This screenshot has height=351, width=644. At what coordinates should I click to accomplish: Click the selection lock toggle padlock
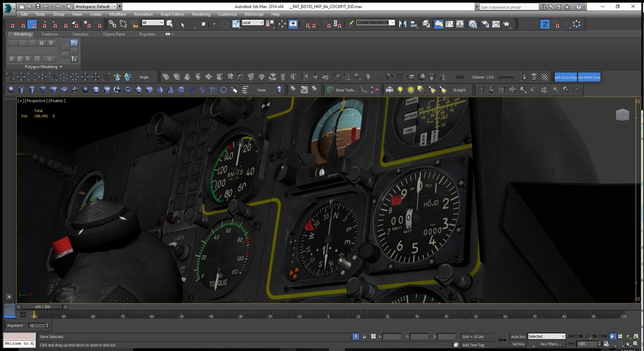(365, 336)
